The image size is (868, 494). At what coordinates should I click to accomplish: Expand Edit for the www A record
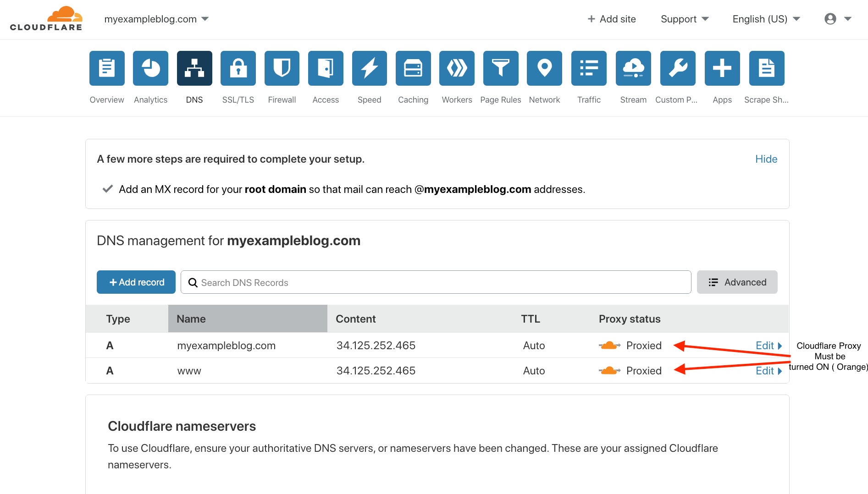(x=768, y=371)
